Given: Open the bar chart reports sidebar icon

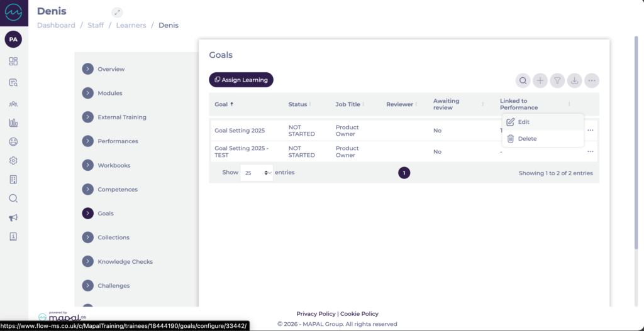Looking at the screenshot, I should [13, 122].
